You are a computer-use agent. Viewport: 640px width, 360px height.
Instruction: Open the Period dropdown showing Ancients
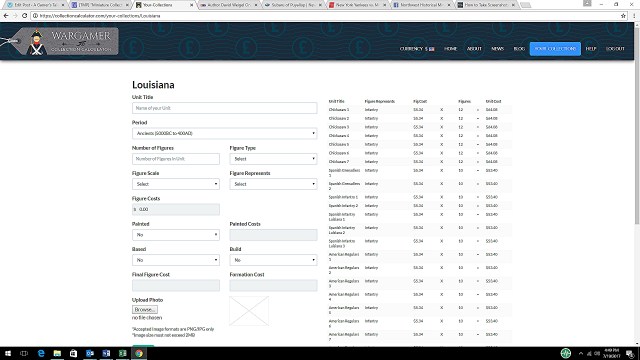coord(224,133)
